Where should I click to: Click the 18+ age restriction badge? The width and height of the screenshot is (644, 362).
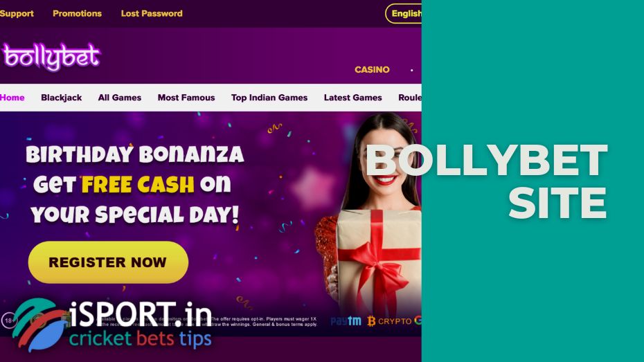(8, 320)
